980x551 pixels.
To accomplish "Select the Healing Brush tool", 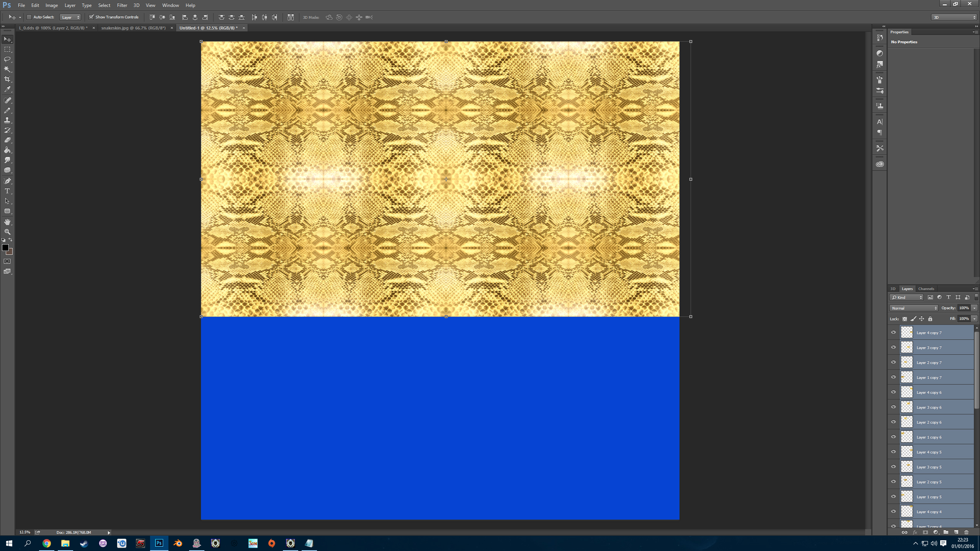I will pos(7,100).
